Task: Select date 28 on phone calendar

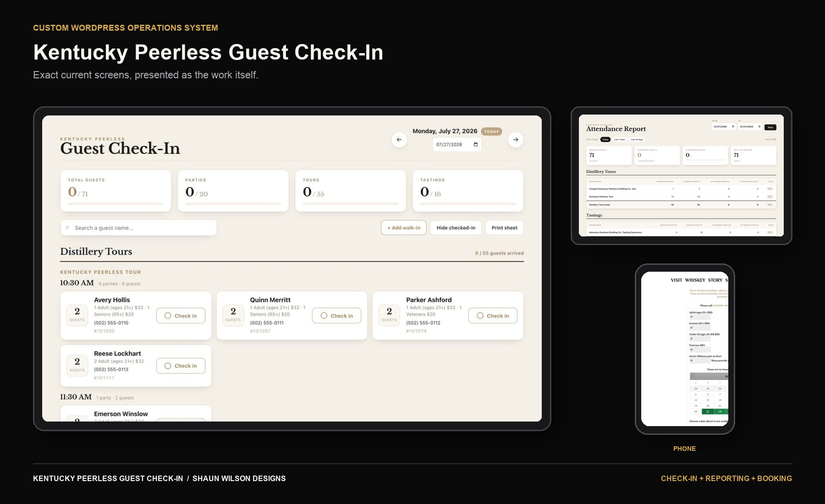Action: [720, 411]
